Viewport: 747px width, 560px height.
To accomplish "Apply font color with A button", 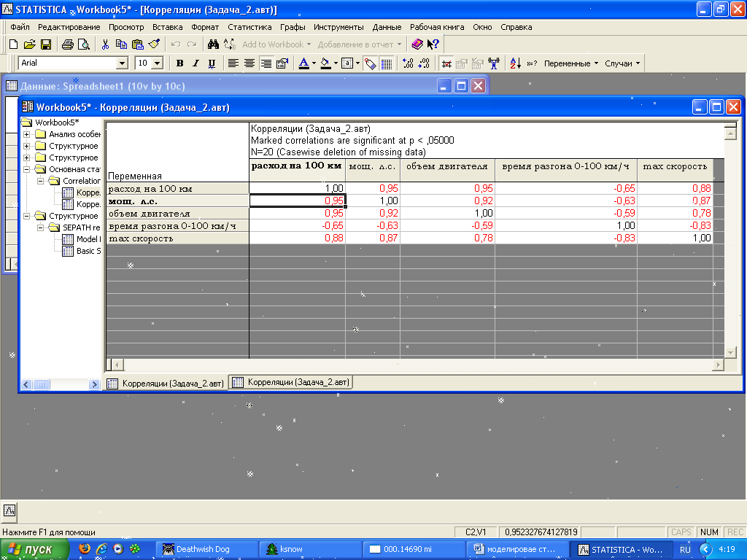I will (304, 63).
